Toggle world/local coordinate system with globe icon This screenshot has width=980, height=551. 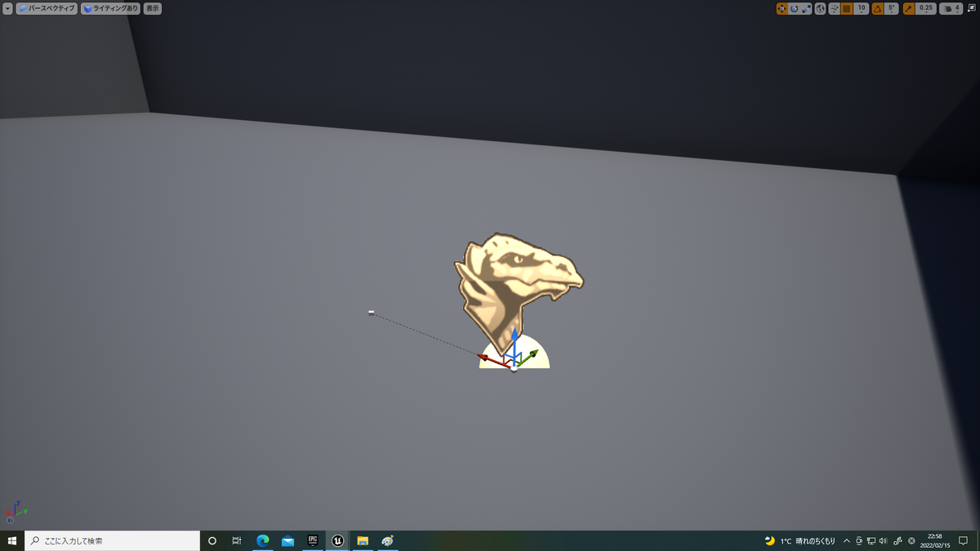pyautogui.click(x=820, y=7)
